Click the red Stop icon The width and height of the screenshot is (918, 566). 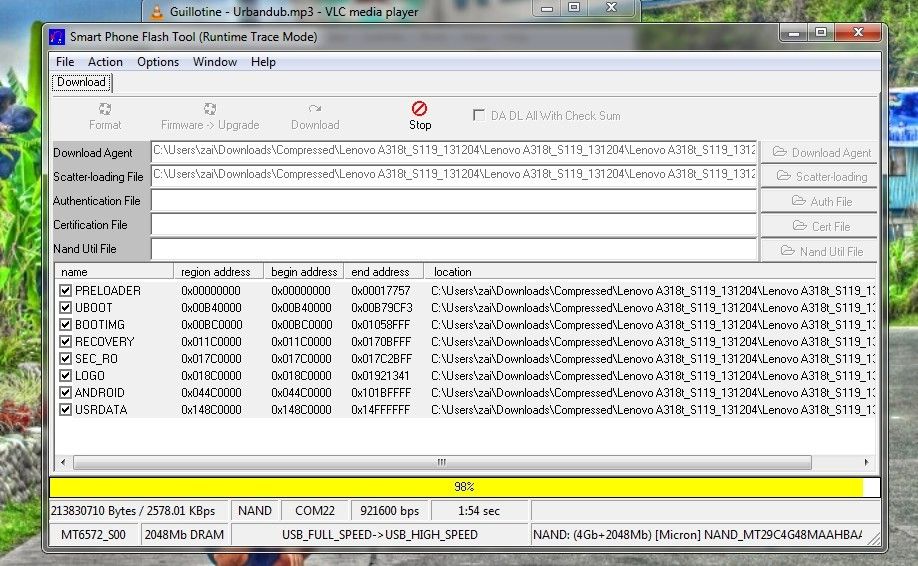[x=420, y=108]
